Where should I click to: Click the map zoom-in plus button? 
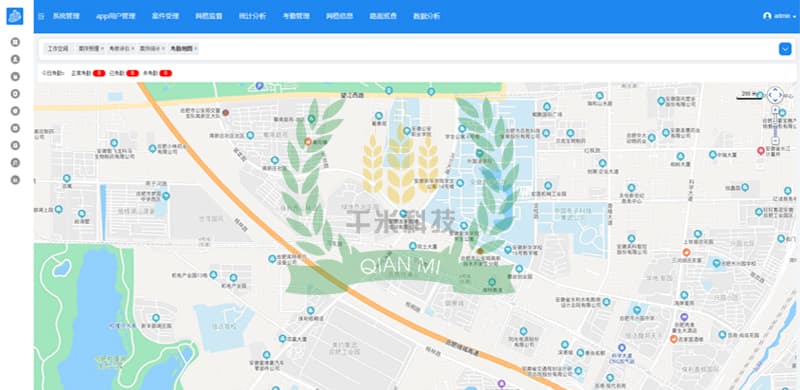[775, 109]
